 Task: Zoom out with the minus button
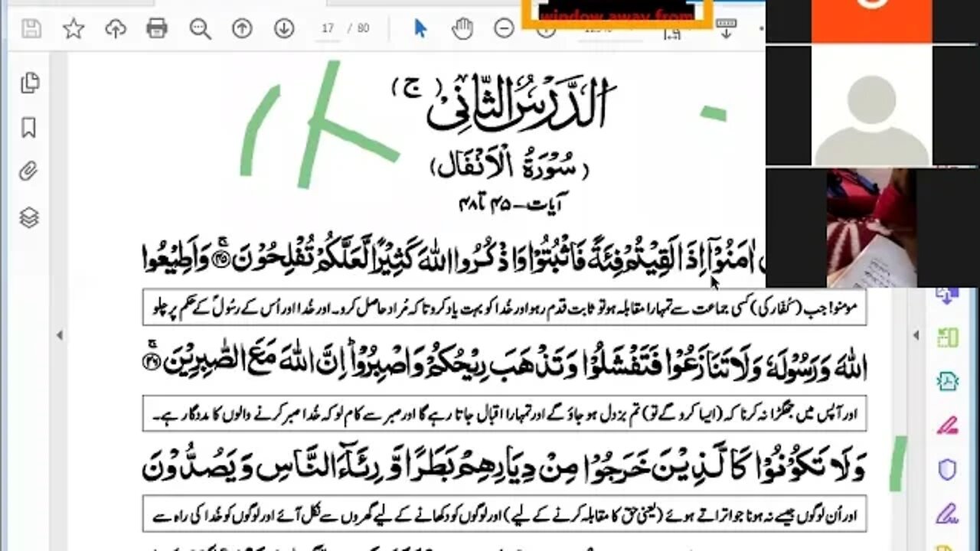(504, 29)
